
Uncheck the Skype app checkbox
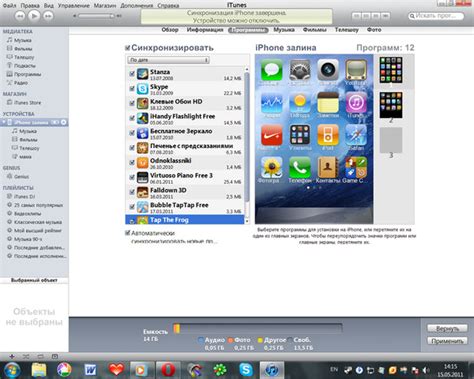tap(132, 89)
